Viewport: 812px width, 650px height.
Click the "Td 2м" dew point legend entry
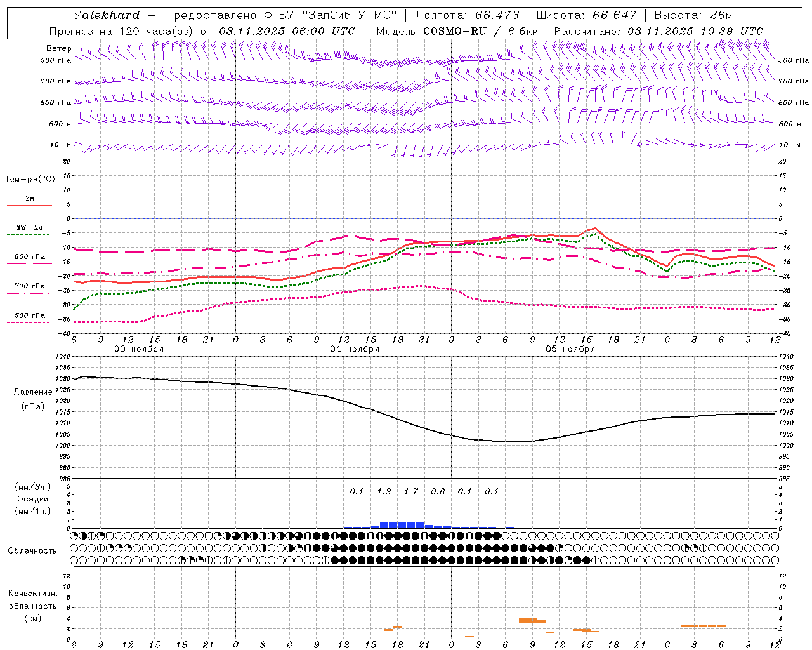pos(30,227)
